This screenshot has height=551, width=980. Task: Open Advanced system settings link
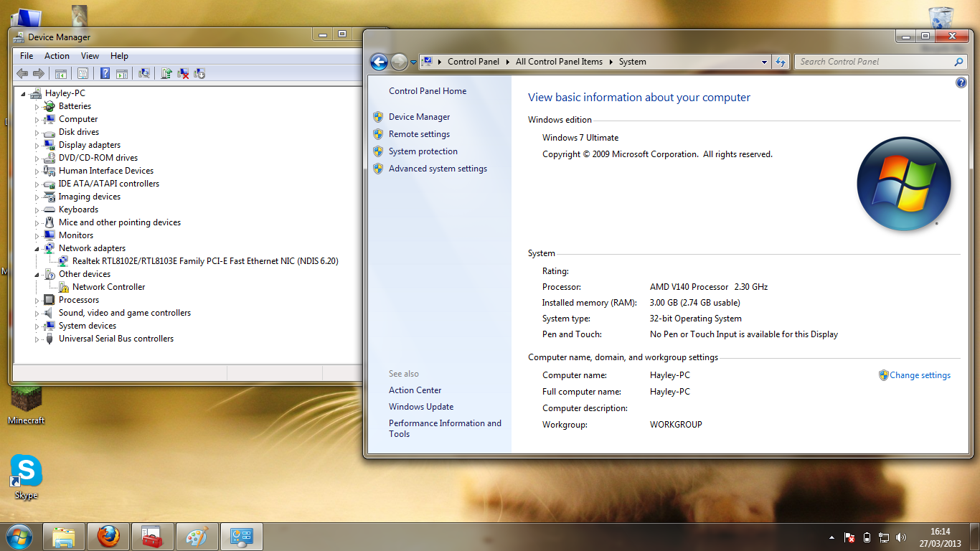coord(438,169)
